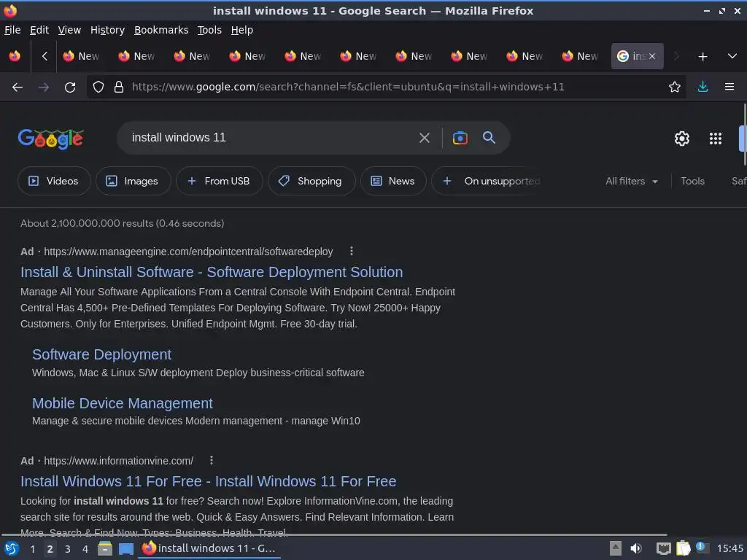Bookmark this page with the star
The height and width of the screenshot is (560, 747).
point(675,87)
